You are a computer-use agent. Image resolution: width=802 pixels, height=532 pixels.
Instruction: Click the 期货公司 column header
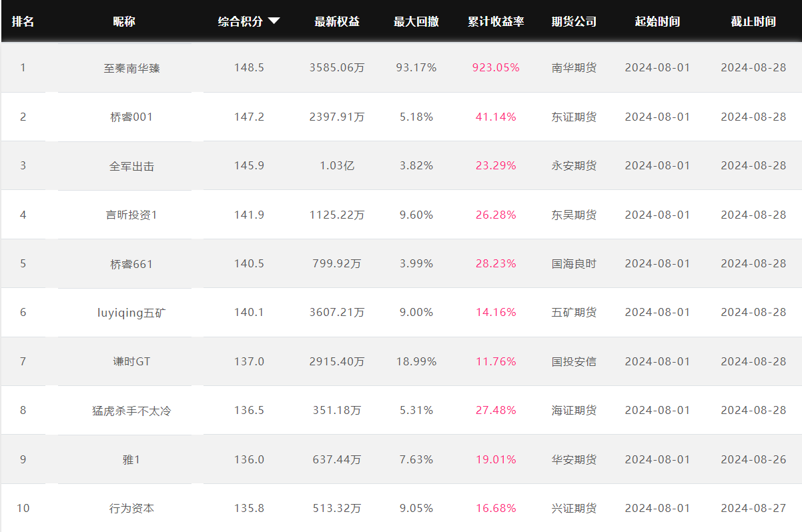coord(574,21)
